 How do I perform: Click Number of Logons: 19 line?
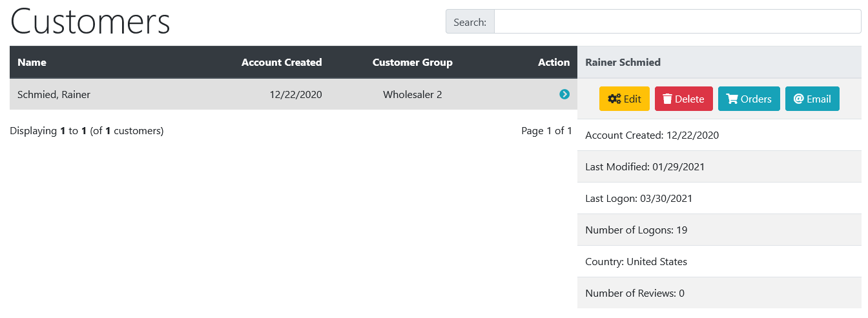636,230
